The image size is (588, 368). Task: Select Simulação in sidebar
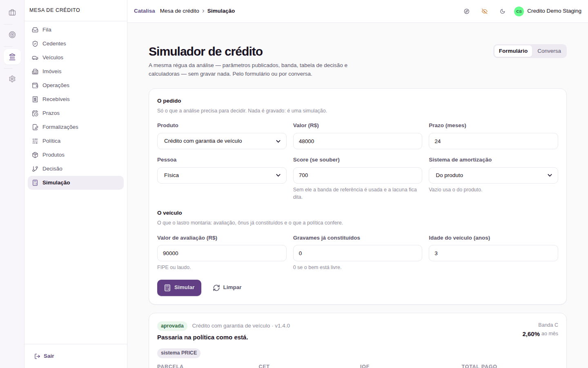[x=76, y=183]
